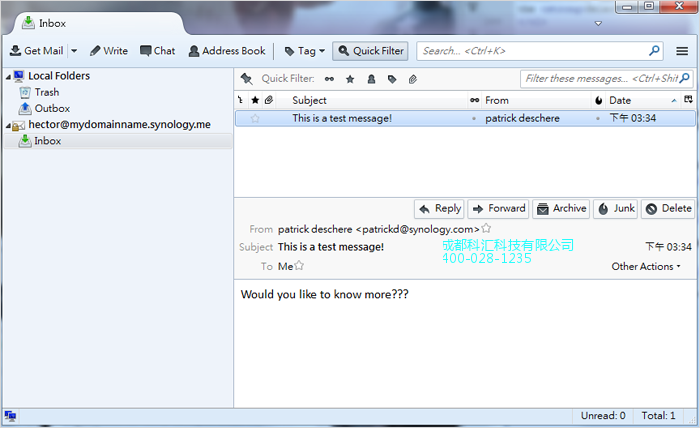Mark the message as Junk

tap(616, 209)
